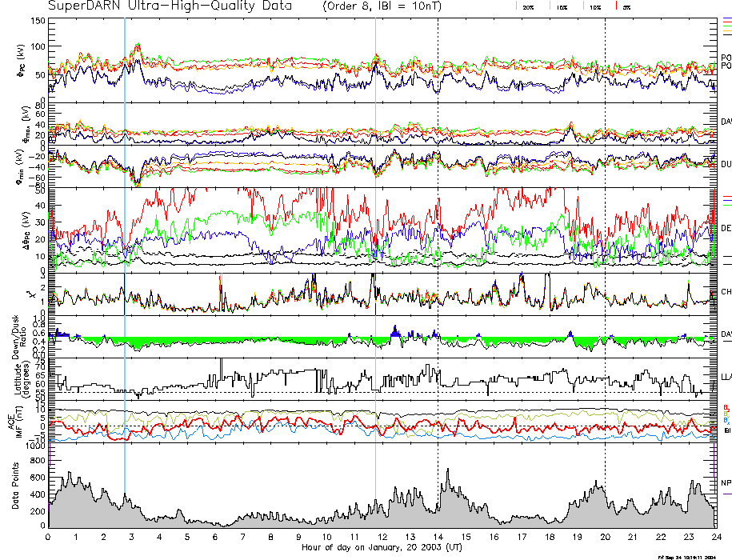Select the dashed vertical line at hour 14
Image resolution: width=732 pixels, height=560 pixels.
(438, 240)
